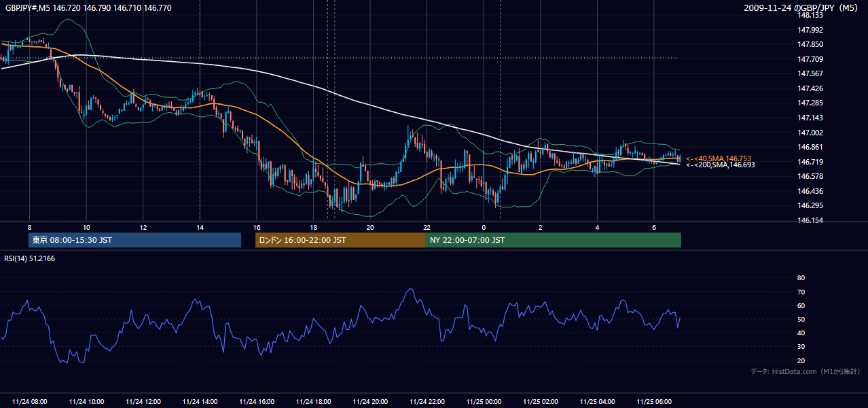Click price axis label 147.285
This screenshot has width=868, height=408.
point(810,103)
